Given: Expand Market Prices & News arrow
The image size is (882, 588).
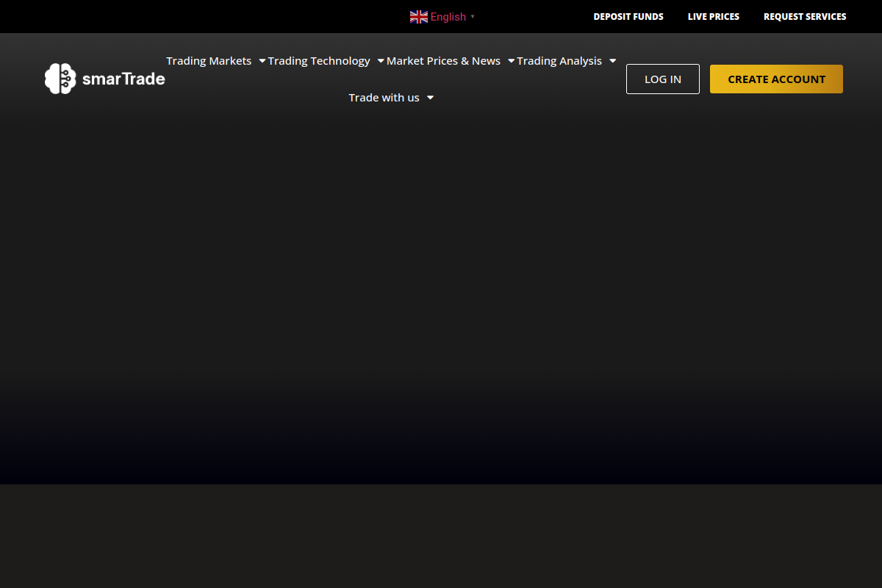Looking at the screenshot, I should tap(512, 61).
